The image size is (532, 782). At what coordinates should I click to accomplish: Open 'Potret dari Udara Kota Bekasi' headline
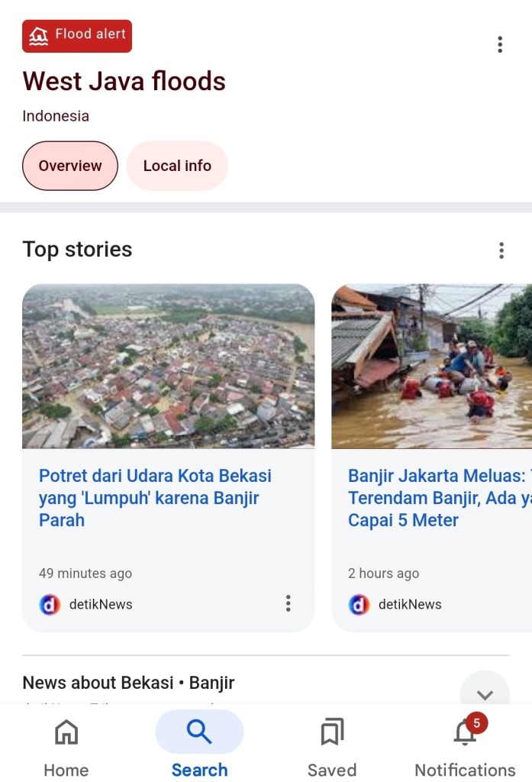pos(155,498)
